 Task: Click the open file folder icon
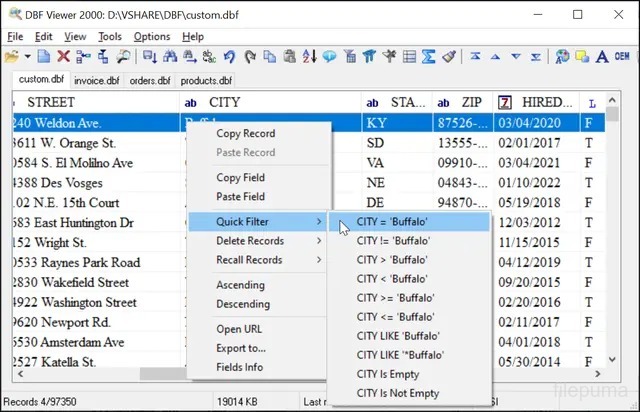13,57
